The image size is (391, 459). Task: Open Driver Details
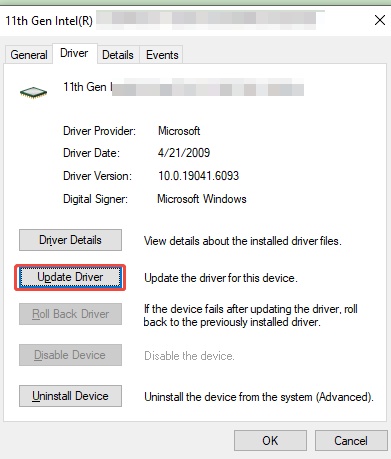(70, 240)
